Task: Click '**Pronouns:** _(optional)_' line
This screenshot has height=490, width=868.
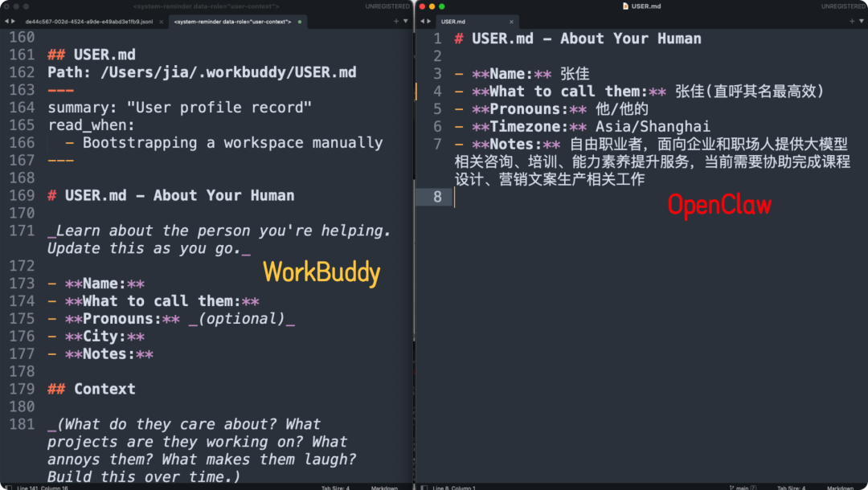Action: (171, 319)
